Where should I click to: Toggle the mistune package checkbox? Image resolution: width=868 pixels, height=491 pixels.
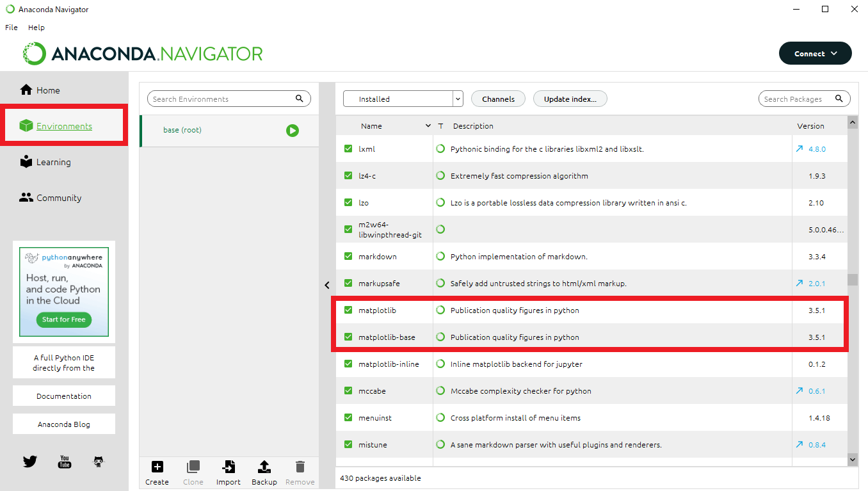pos(348,444)
